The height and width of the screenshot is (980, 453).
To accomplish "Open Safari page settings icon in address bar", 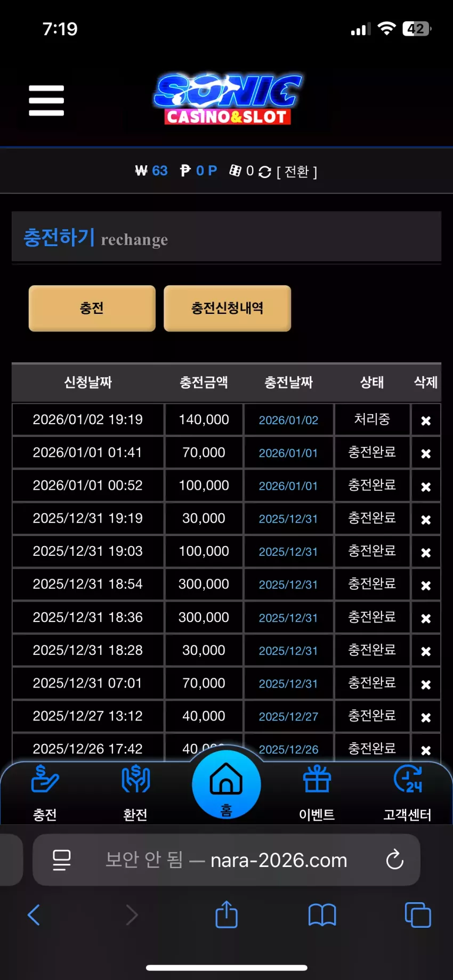I will pos(62,860).
